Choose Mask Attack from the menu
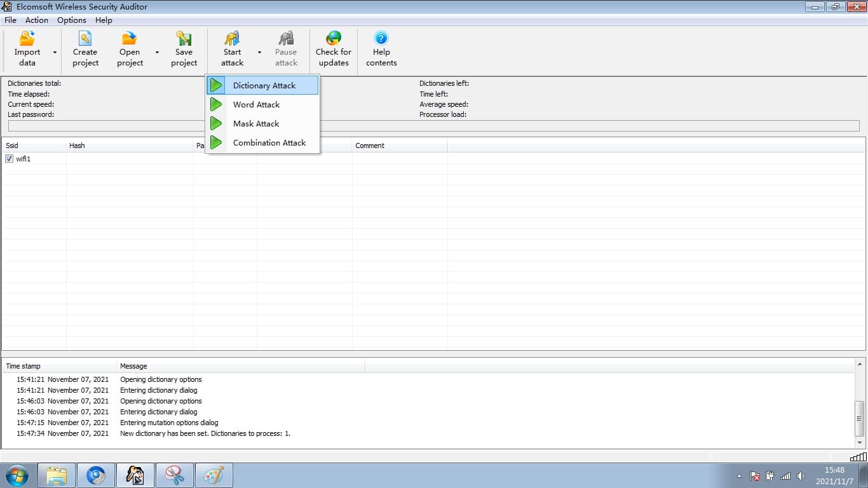868x488 pixels. point(256,124)
